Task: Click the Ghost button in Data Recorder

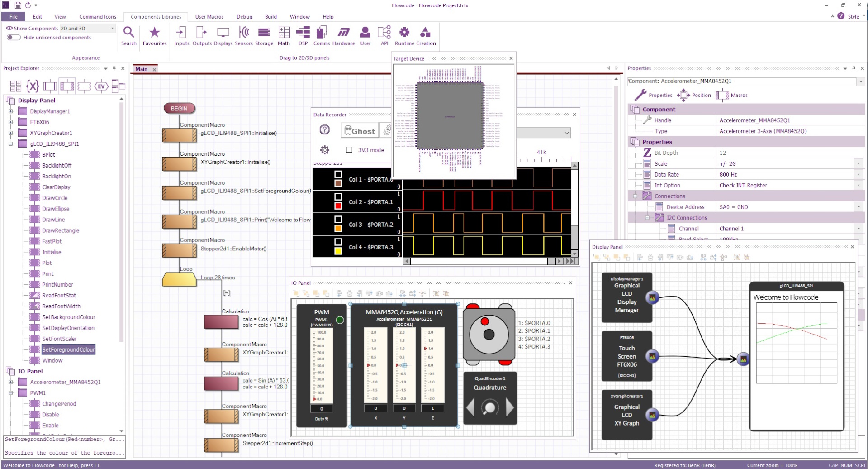Action: click(360, 130)
